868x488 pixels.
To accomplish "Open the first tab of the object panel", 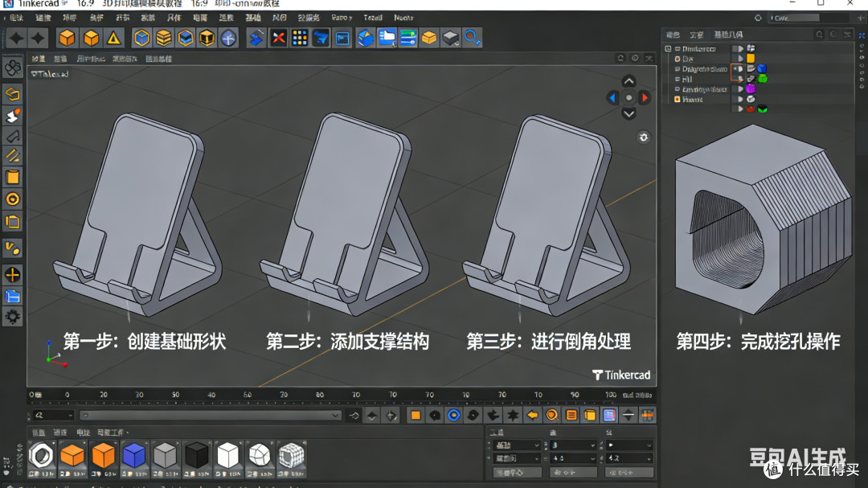I will pyautogui.click(x=673, y=35).
